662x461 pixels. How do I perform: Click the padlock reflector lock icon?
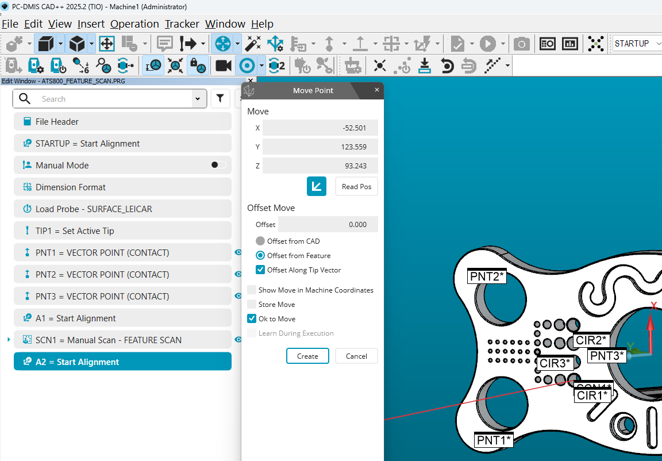coord(198,65)
